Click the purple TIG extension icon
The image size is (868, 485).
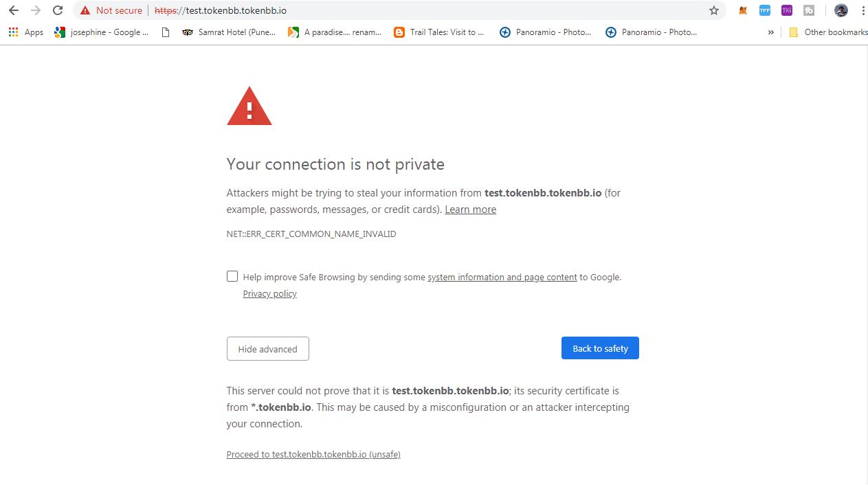click(x=786, y=10)
